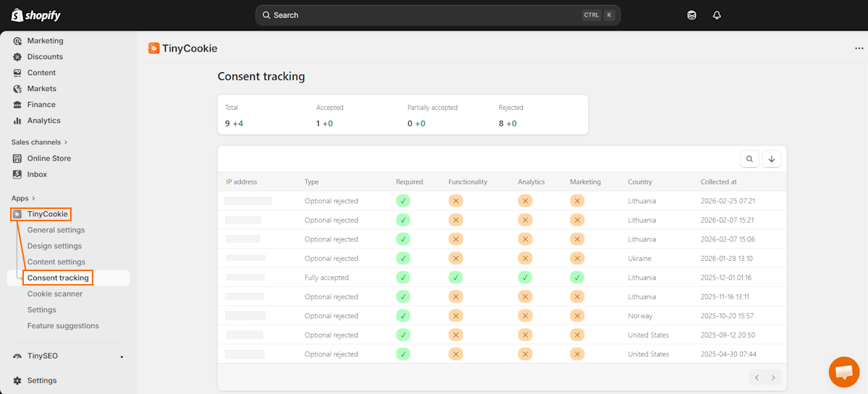Click the Settings gear icon at sidebar bottom
Viewport: 868px width, 394px height.
pos(17,380)
